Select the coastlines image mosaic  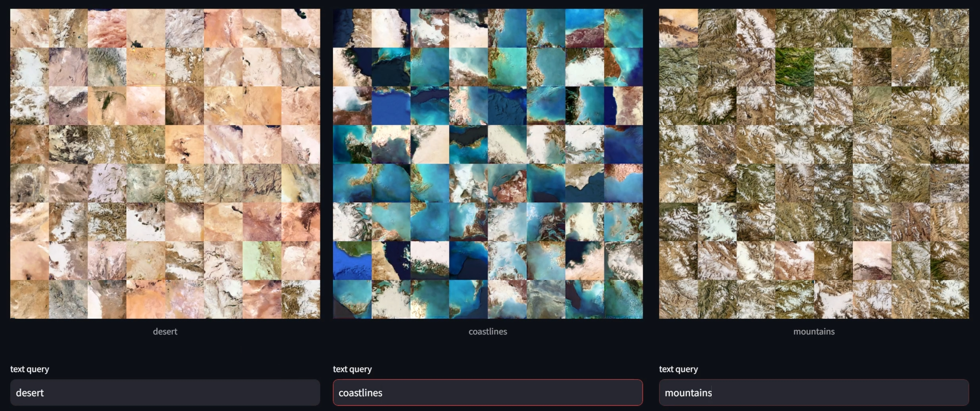tap(488, 164)
